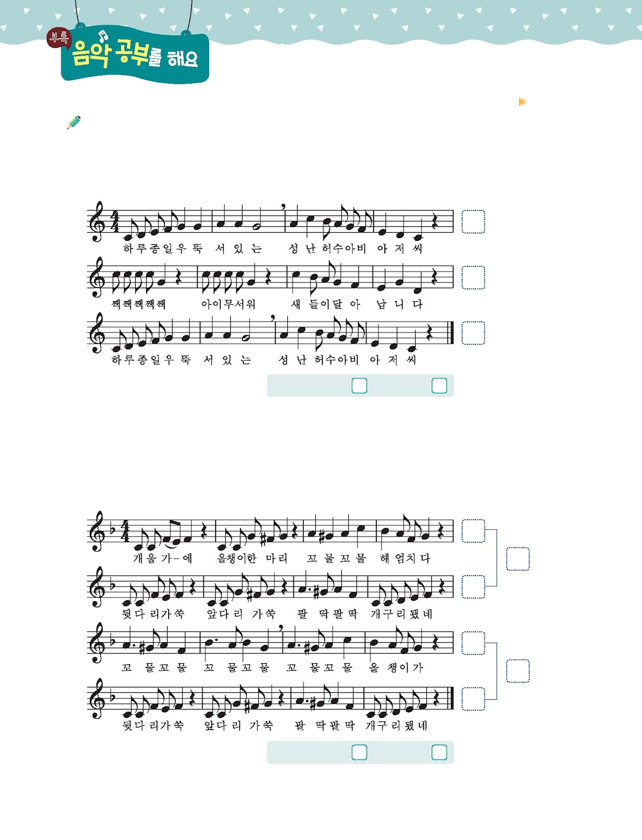
Task: Check the left checkbox in the first teal bar
Action: point(359,386)
